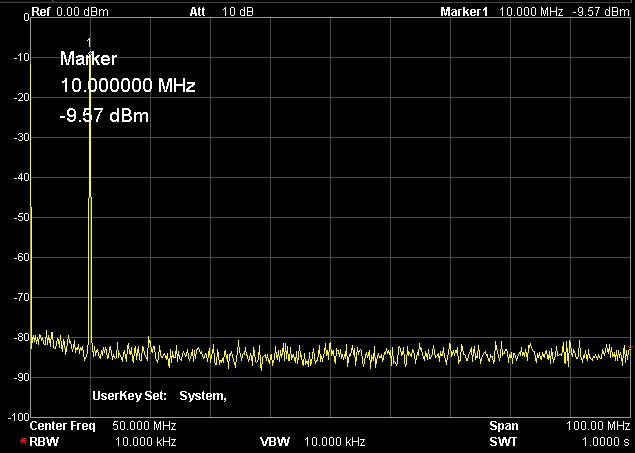635x453 pixels.
Task: Select the Span 100.00 MHz field
Action: pos(559,427)
